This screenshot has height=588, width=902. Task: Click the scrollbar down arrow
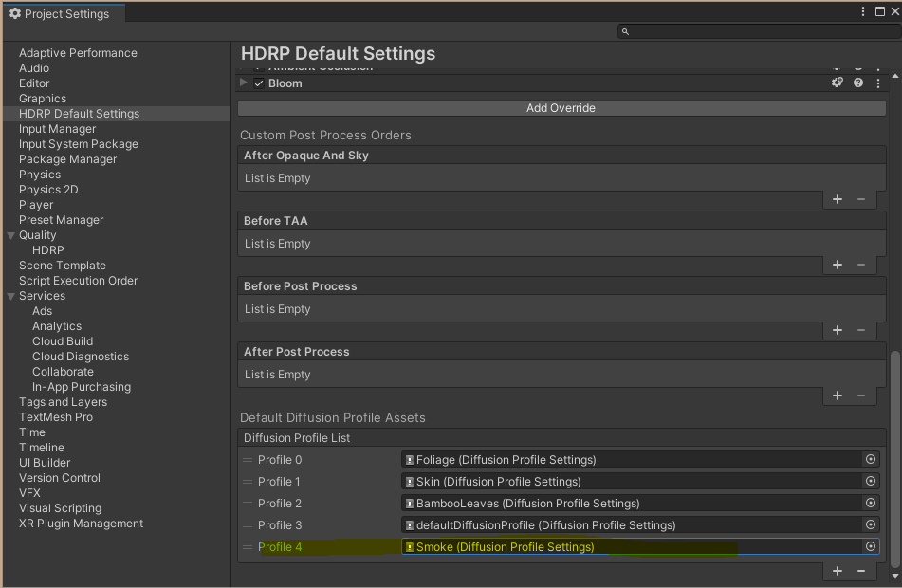pyautogui.click(x=895, y=576)
